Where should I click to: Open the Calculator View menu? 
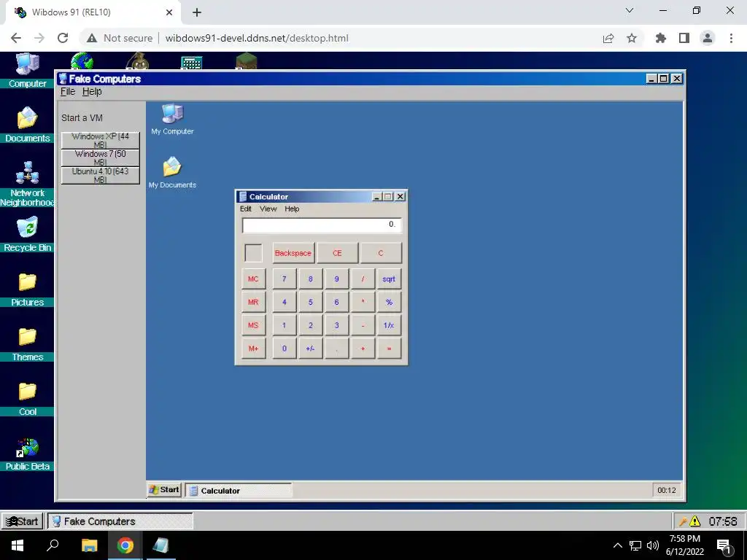pos(268,209)
